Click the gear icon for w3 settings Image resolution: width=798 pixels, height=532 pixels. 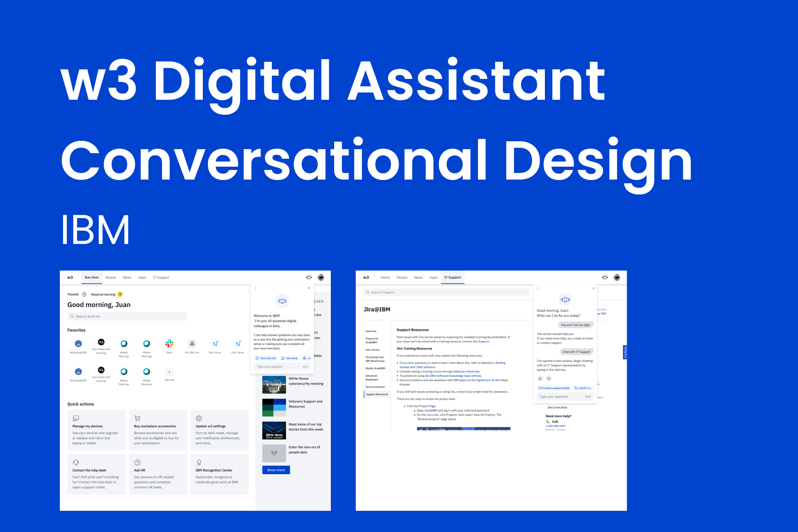(x=199, y=419)
